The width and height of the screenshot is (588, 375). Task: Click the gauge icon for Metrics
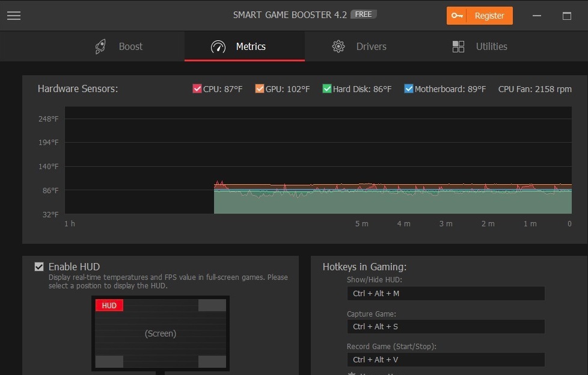tap(218, 47)
